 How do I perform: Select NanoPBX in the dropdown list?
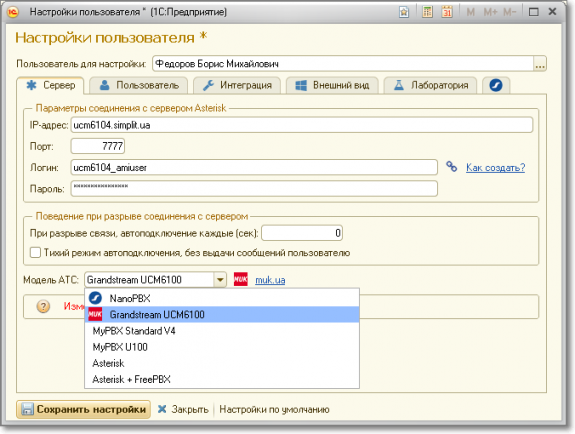222,298
